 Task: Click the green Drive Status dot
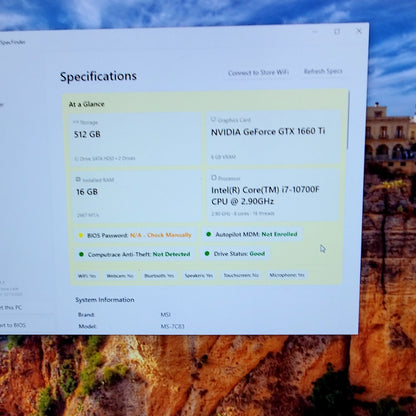point(207,254)
